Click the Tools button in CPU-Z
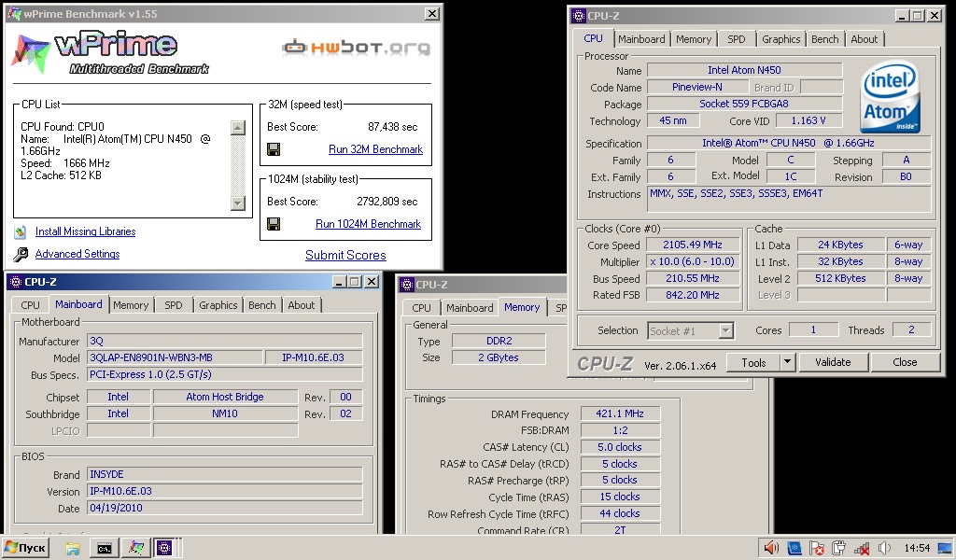The height and width of the screenshot is (560, 956). click(753, 362)
